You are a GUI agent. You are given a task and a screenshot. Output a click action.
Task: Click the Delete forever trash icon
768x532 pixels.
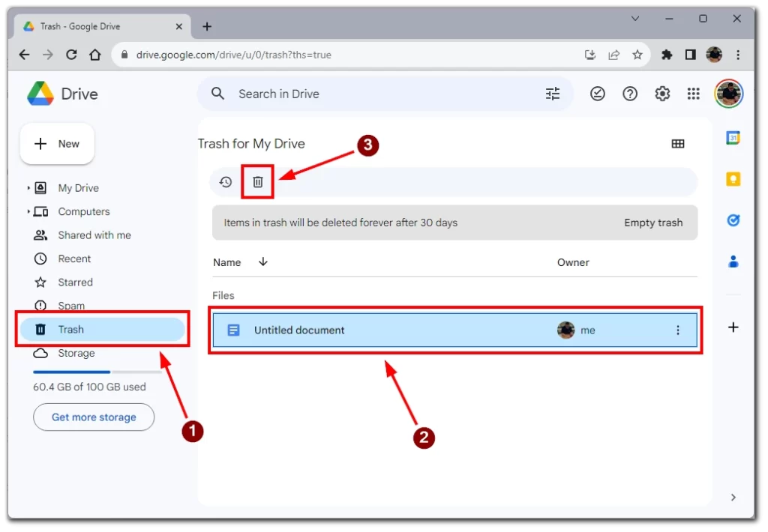tap(258, 182)
